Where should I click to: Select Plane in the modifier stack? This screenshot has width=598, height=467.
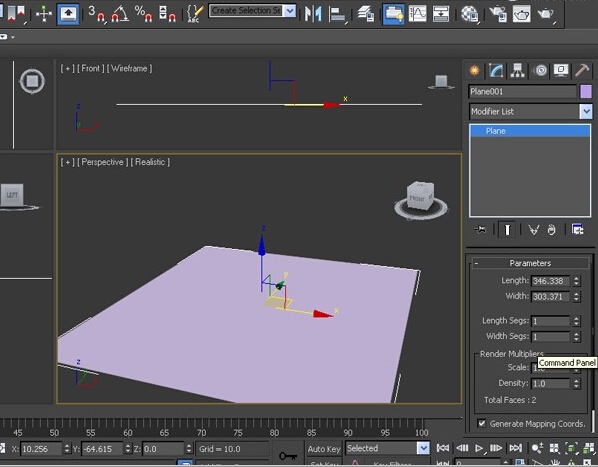point(530,131)
